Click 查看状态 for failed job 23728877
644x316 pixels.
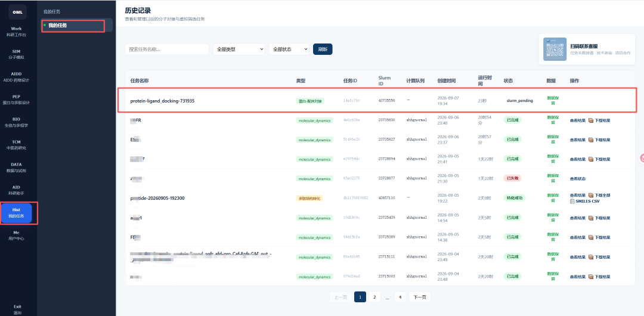[577, 179]
